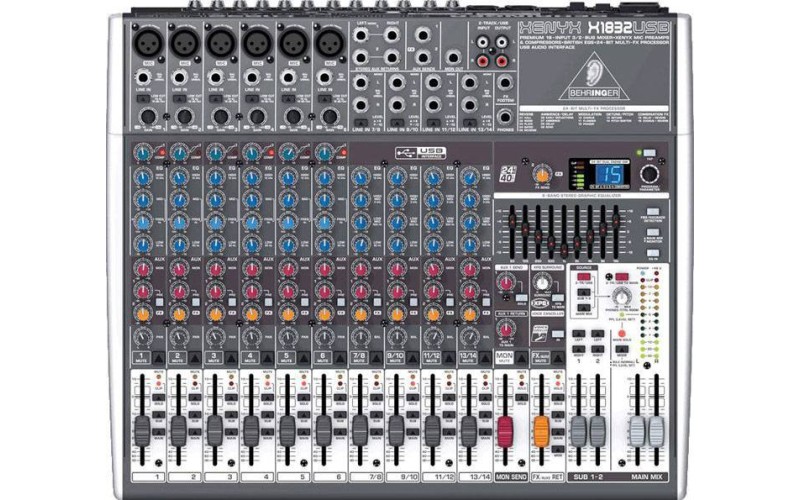Toggle the VOICE CANCELLER button
This screenshot has width=800, height=500.
coord(558,334)
